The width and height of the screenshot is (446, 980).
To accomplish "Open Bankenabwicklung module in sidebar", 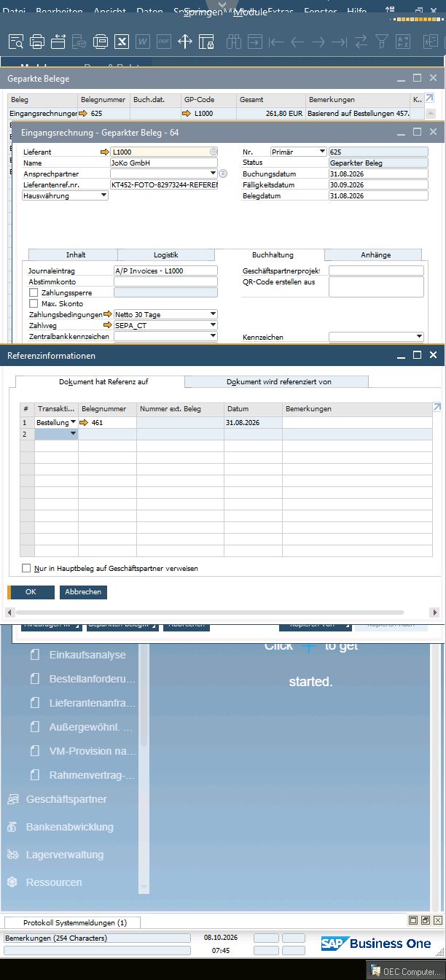I will [70, 827].
